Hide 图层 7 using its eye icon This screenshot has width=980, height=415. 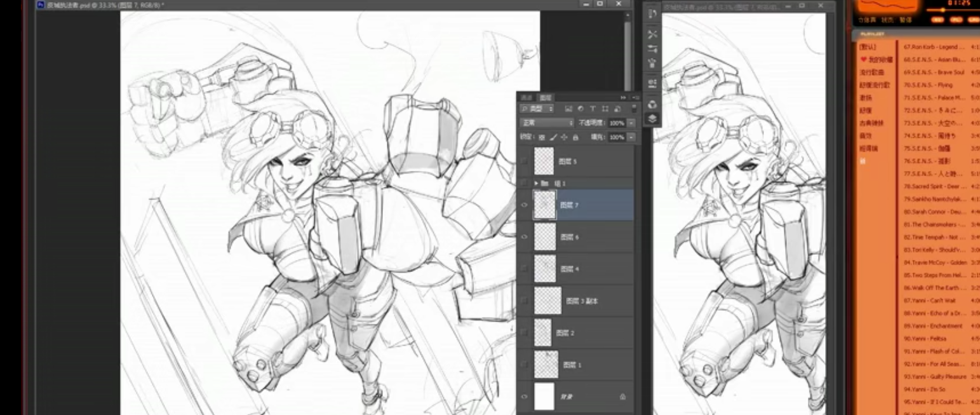pyautogui.click(x=525, y=205)
